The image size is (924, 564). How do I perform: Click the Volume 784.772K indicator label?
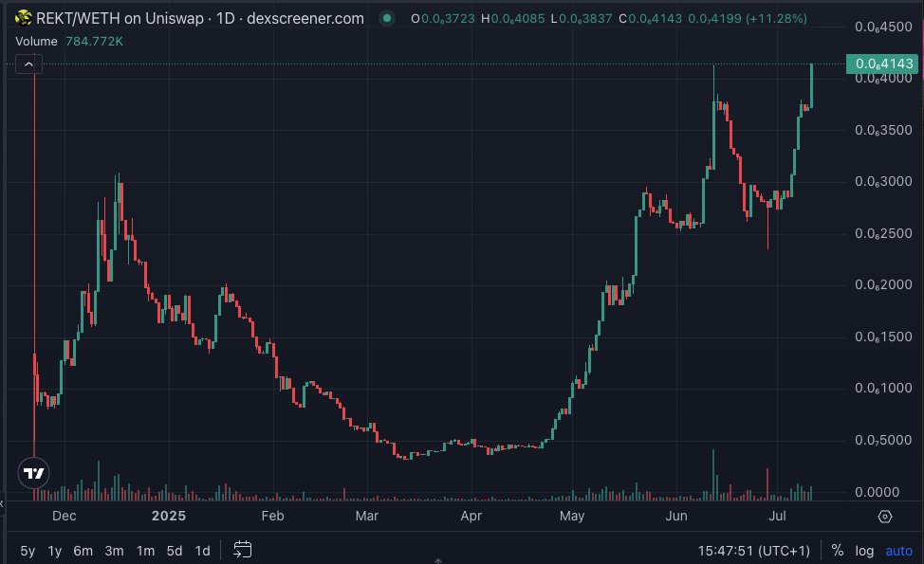coord(69,41)
